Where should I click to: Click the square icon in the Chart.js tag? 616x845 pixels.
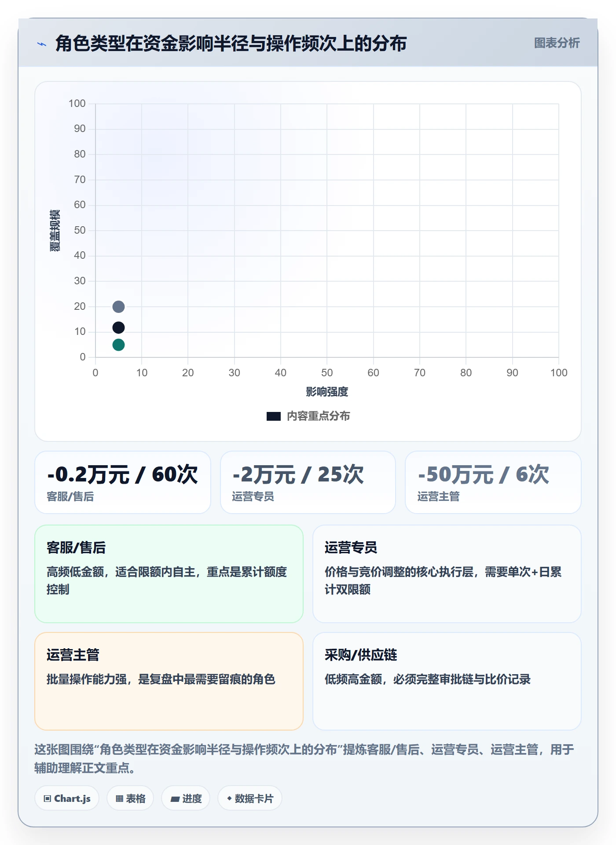pos(48,799)
